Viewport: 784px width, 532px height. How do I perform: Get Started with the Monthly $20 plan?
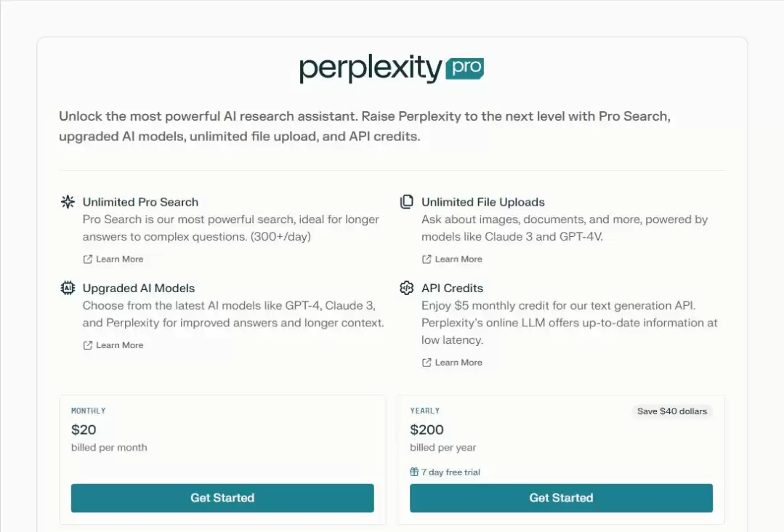(222, 498)
